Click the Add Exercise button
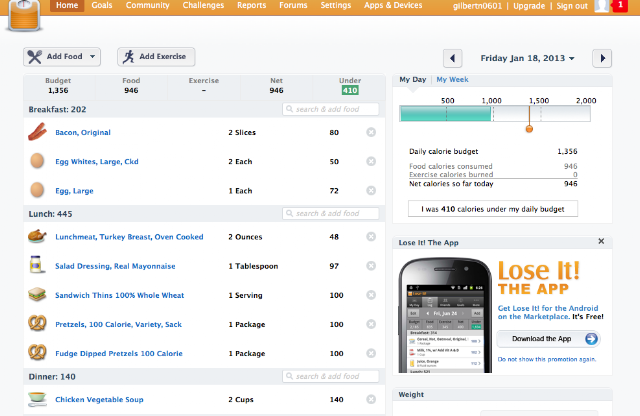 tap(156, 57)
